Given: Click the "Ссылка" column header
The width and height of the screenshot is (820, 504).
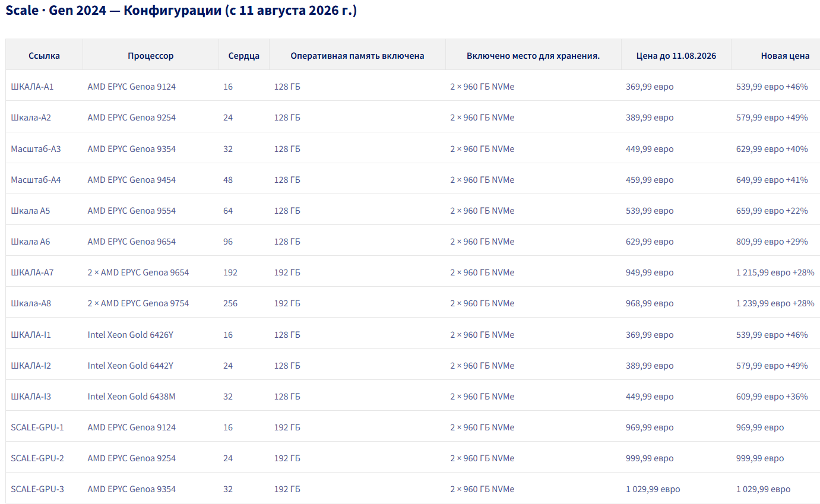Looking at the screenshot, I should point(44,56).
